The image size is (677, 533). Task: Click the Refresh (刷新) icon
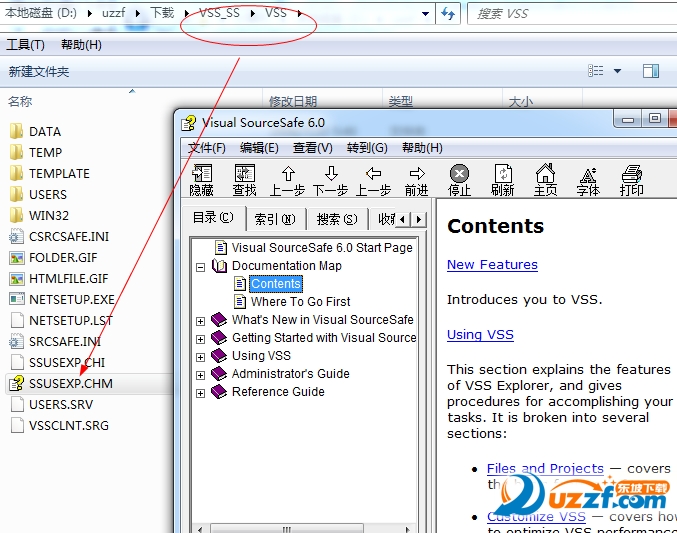503,180
